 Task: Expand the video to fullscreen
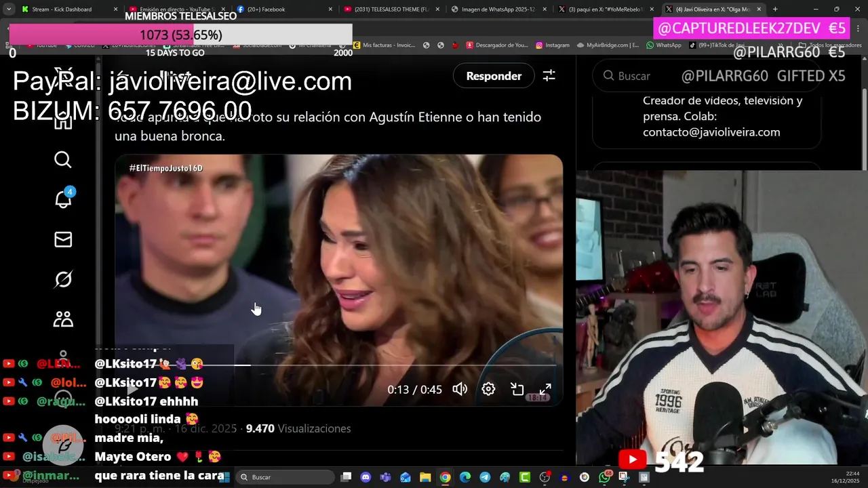pyautogui.click(x=545, y=389)
